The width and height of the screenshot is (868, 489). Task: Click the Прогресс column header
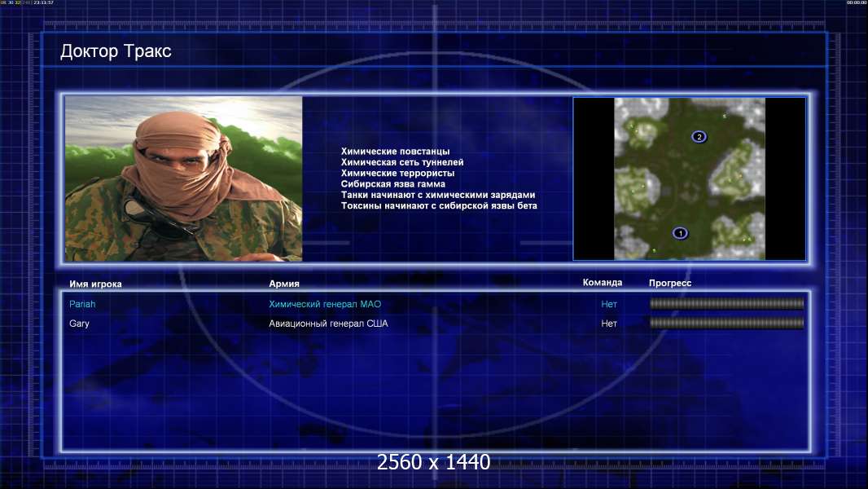coord(670,283)
